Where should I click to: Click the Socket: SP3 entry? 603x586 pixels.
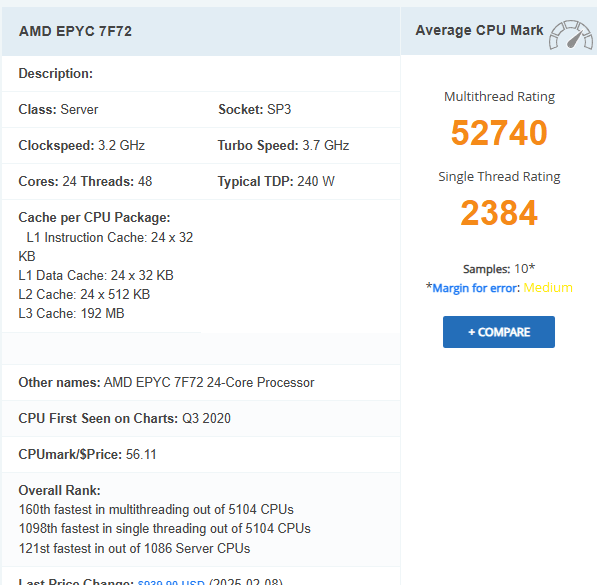(x=255, y=110)
